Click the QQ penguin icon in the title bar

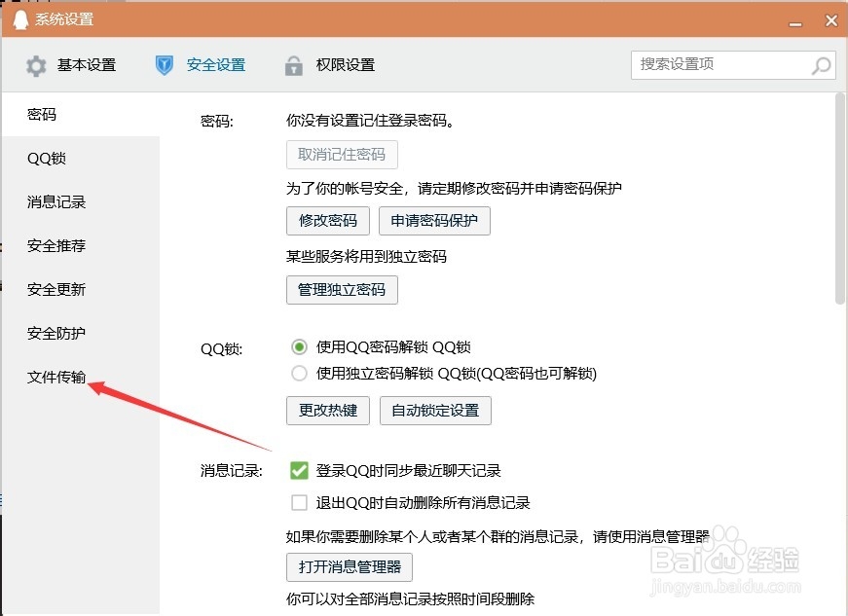point(19,18)
